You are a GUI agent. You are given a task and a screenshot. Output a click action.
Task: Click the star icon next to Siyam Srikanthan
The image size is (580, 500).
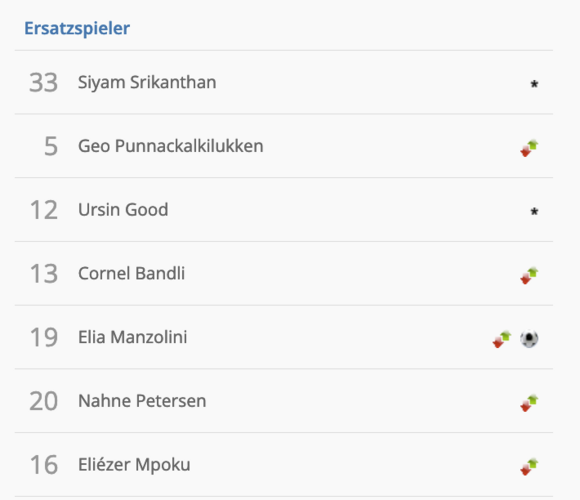point(534,84)
